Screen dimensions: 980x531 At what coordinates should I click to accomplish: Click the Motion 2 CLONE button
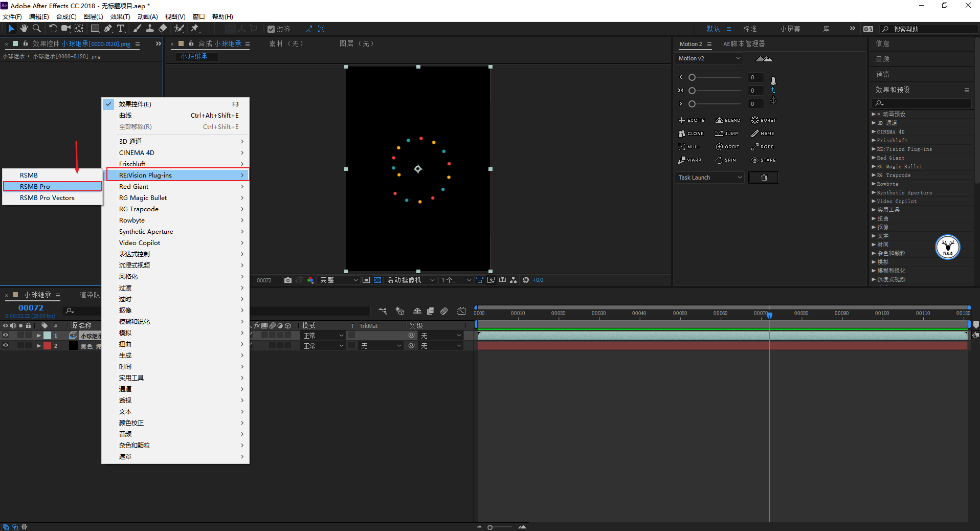(691, 134)
